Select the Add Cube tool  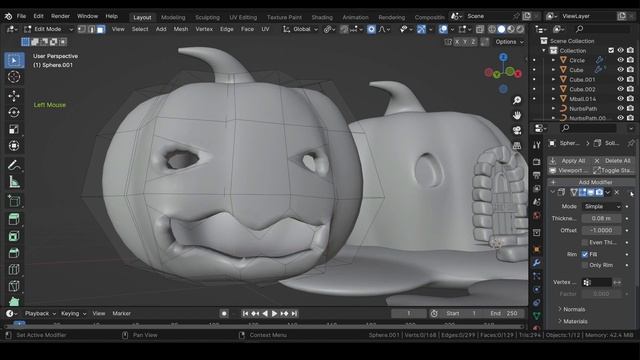click(14, 201)
